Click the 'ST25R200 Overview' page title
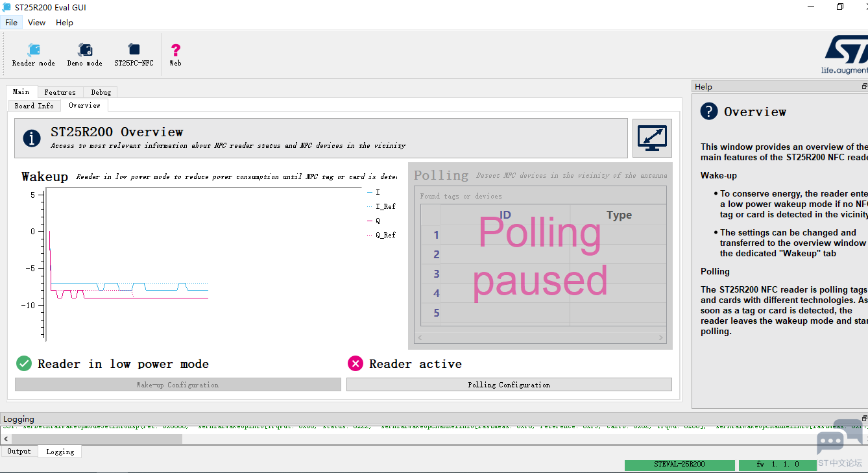The image size is (868, 473). coord(117,132)
